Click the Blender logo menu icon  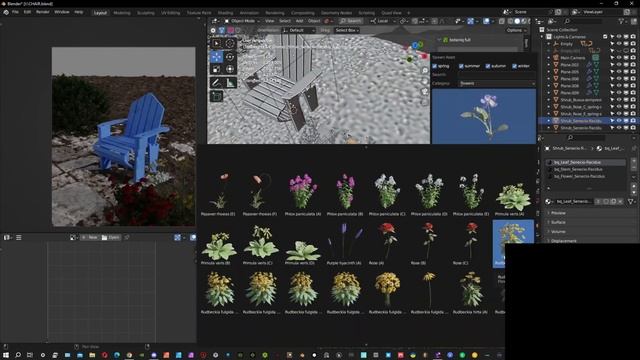tap(6, 12)
